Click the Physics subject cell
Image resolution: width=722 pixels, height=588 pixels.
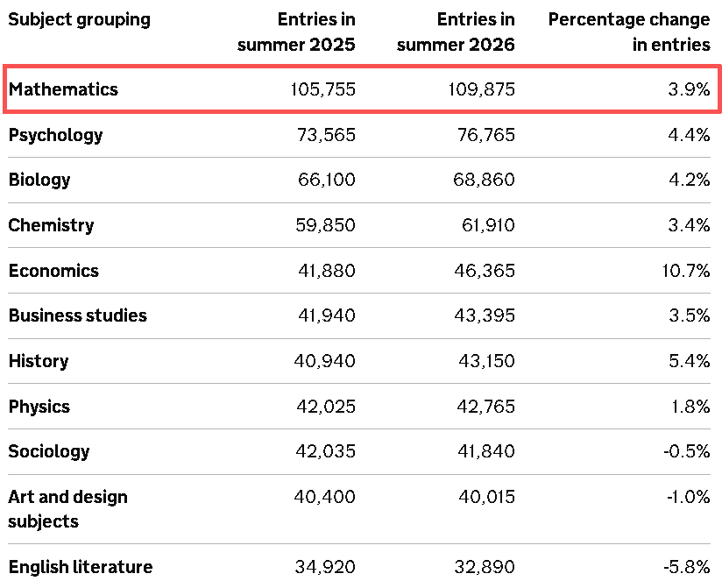[x=39, y=407]
